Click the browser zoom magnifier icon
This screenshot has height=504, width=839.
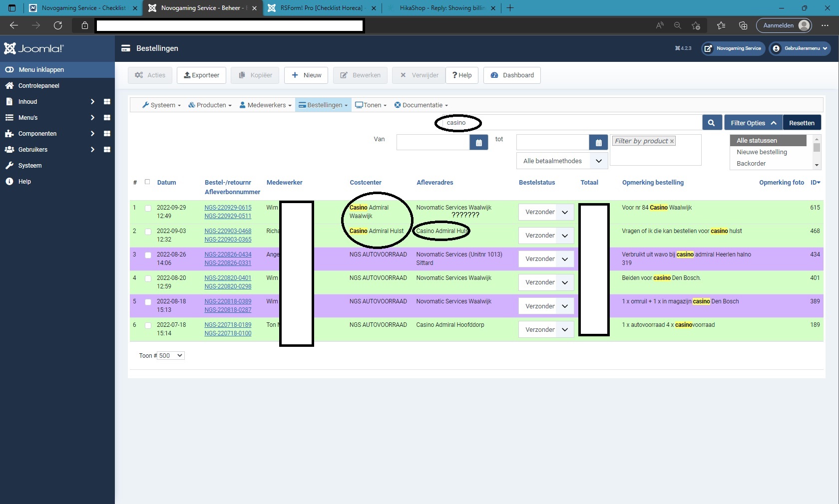pyautogui.click(x=678, y=25)
